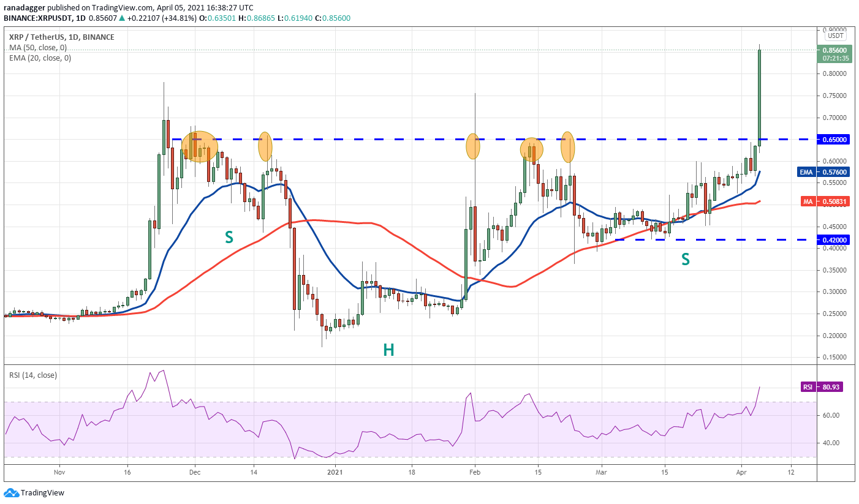The width and height of the screenshot is (859, 504).
Task: Click the 2021 label on the time axis
Action: 335,472
